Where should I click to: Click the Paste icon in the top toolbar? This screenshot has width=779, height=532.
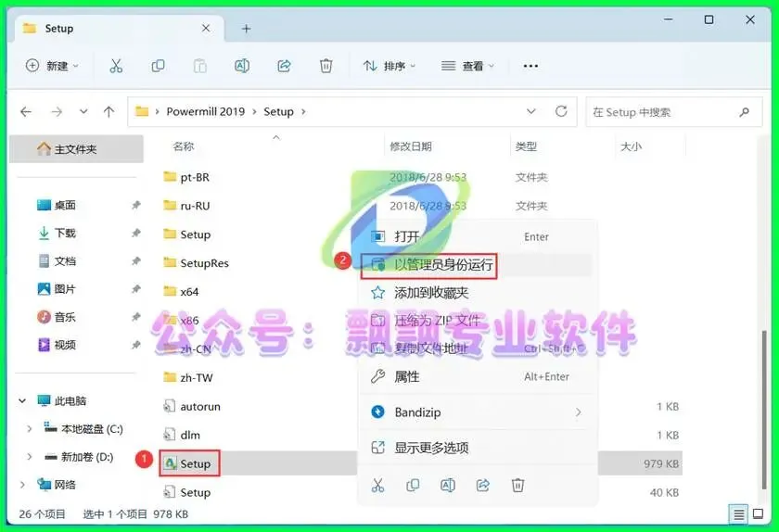(199, 66)
